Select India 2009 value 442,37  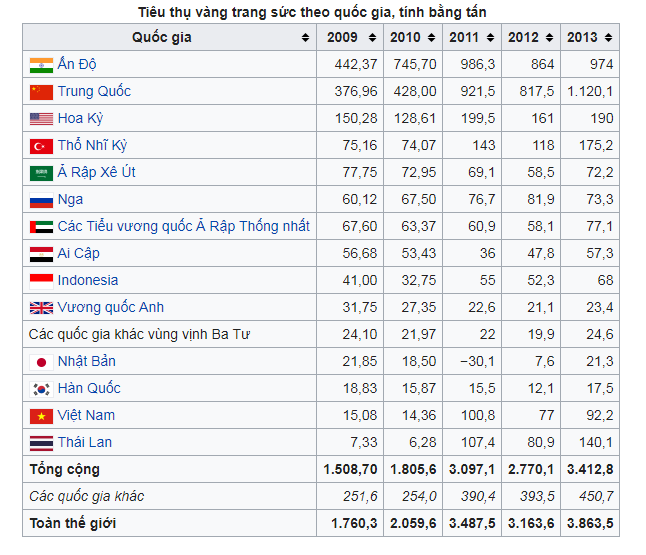click(356, 64)
